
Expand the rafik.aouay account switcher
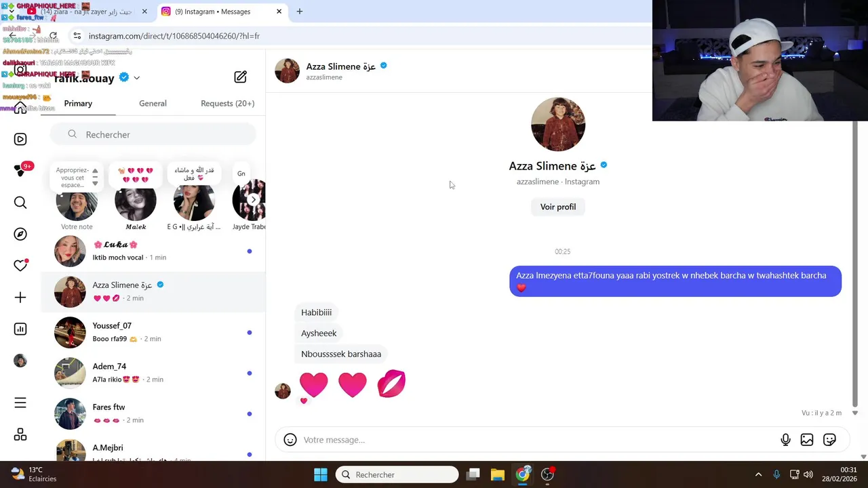[136, 78]
